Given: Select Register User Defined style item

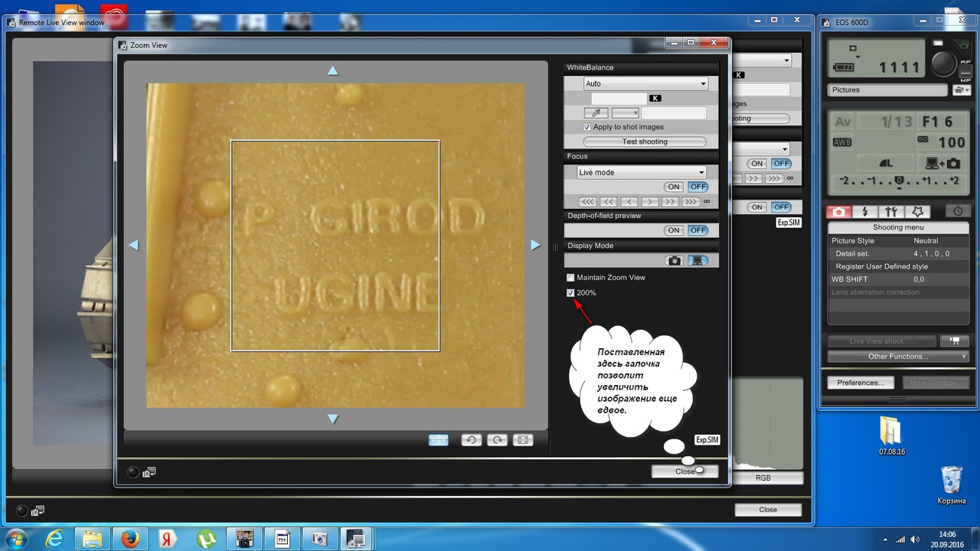Looking at the screenshot, I should 898,266.
